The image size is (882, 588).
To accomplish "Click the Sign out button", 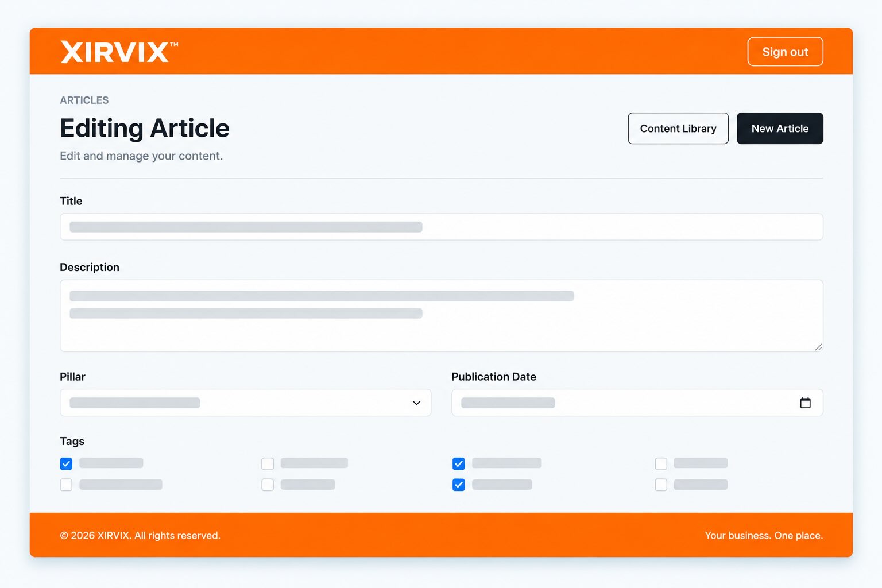I will click(x=785, y=52).
